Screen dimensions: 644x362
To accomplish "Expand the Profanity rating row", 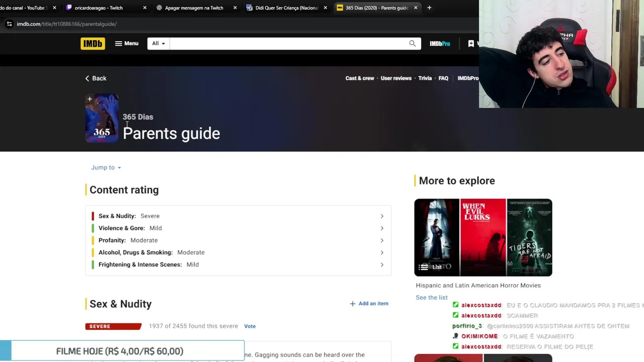I will point(238,240).
